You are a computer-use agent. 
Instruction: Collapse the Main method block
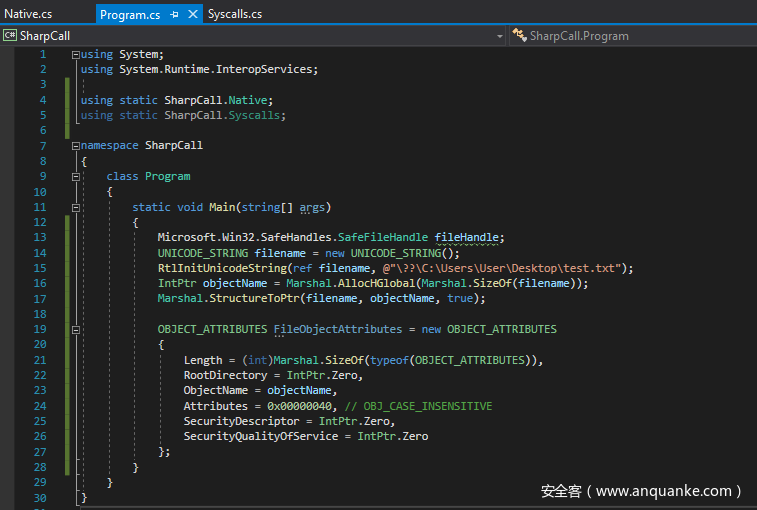coord(75,207)
